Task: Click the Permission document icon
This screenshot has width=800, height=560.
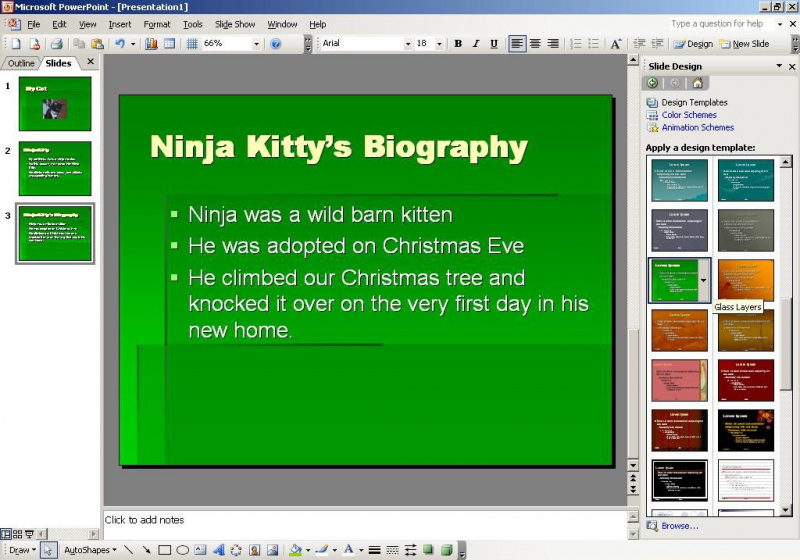Action: pos(34,44)
